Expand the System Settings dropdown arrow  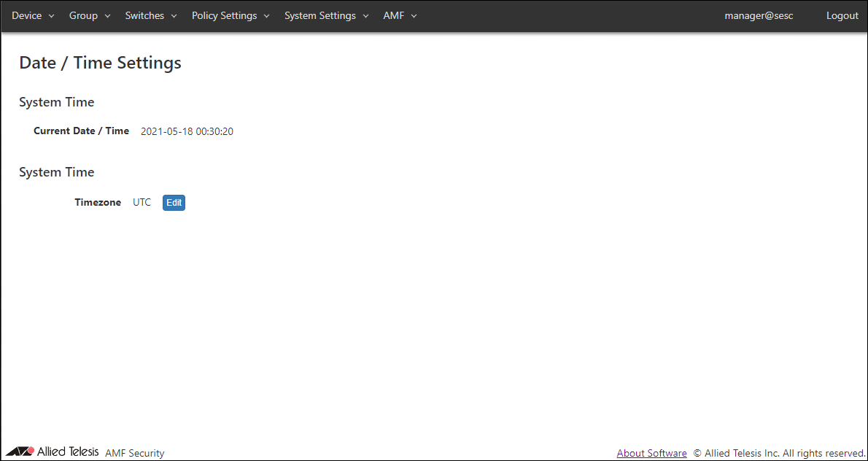coord(366,16)
